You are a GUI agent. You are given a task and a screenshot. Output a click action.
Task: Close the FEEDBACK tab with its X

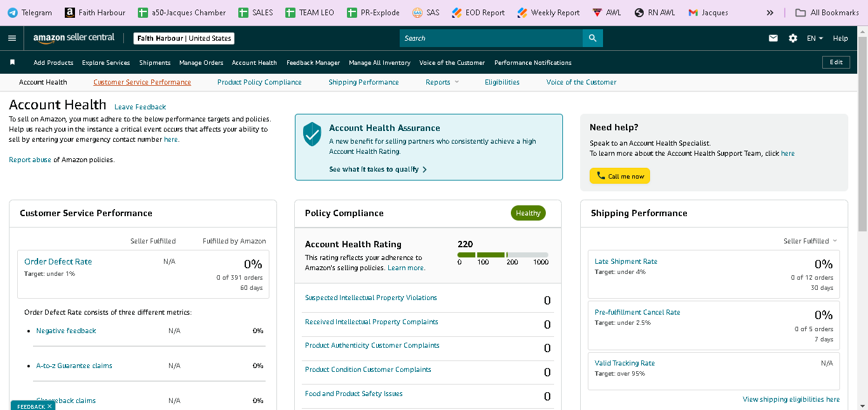[x=50, y=406]
